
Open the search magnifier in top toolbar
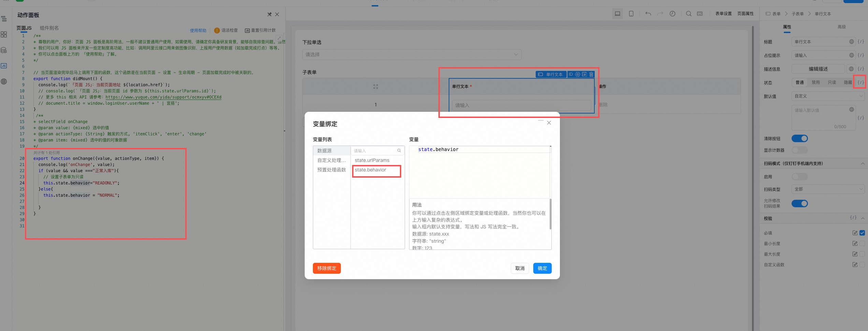(x=689, y=14)
